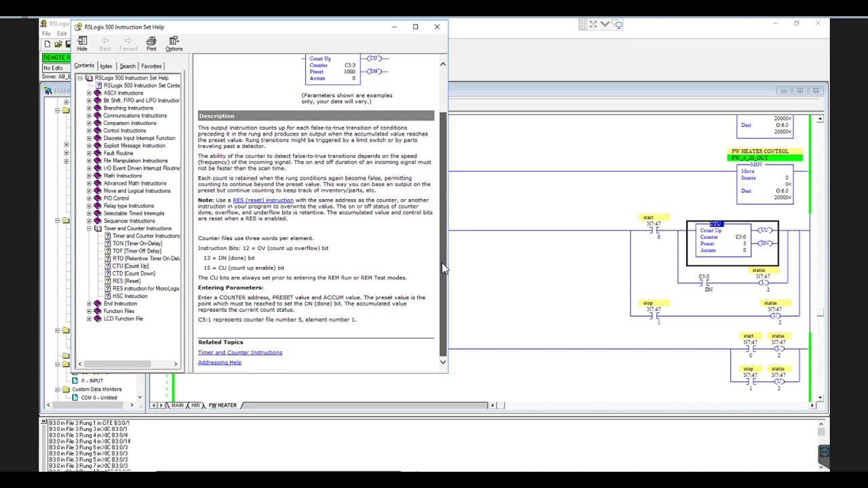Expand the End Instruction node
The height and width of the screenshot is (488, 868).
pos(89,304)
